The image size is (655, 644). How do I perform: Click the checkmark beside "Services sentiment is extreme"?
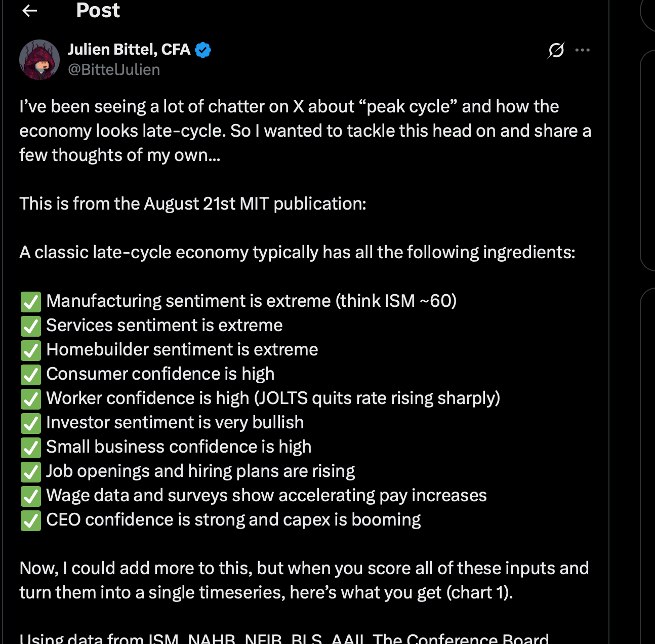[x=31, y=326]
